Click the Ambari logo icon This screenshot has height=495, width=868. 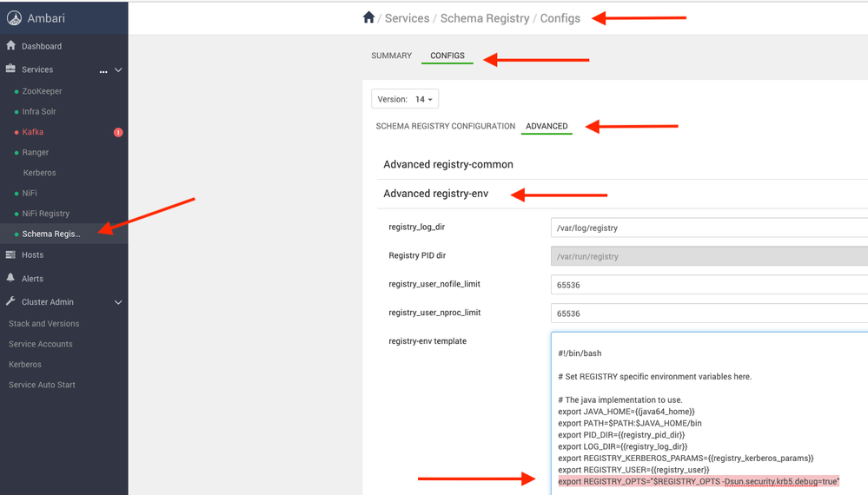coord(15,18)
